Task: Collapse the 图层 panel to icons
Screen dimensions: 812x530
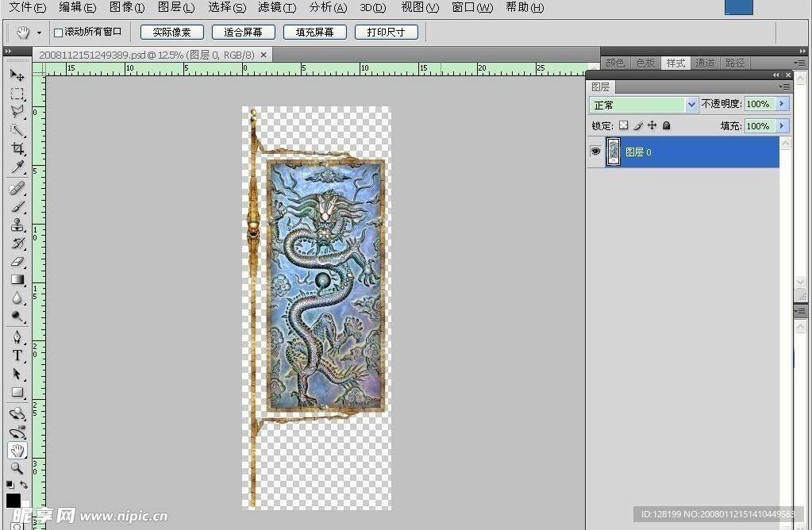Action: click(x=776, y=75)
